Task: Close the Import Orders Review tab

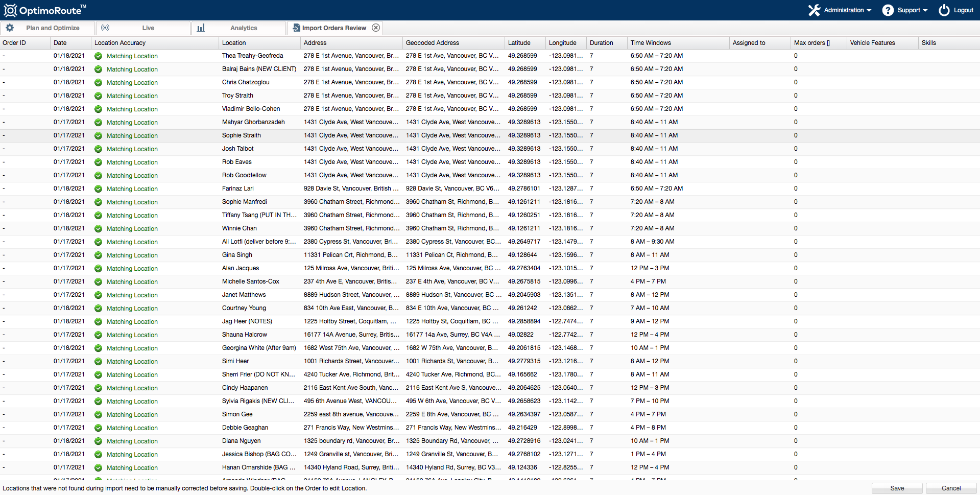Action: click(x=376, y=28)
